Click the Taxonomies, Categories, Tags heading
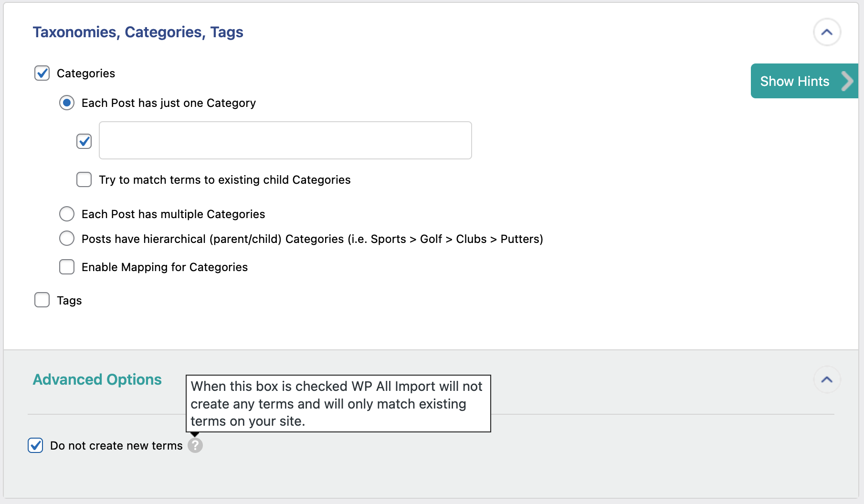 click(x=138, y=32)
